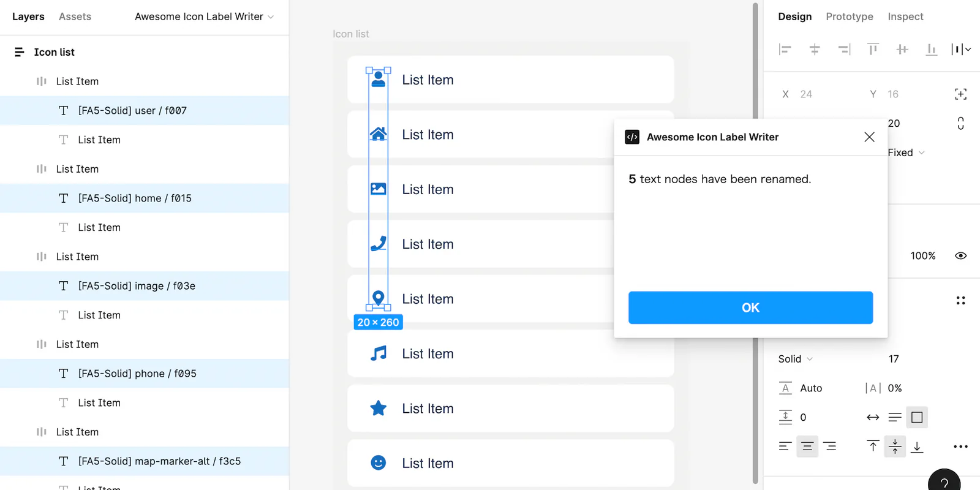Select fixed size text box icon
The width and height of the screenshot is (980, 490).
[x=917, y=417]
